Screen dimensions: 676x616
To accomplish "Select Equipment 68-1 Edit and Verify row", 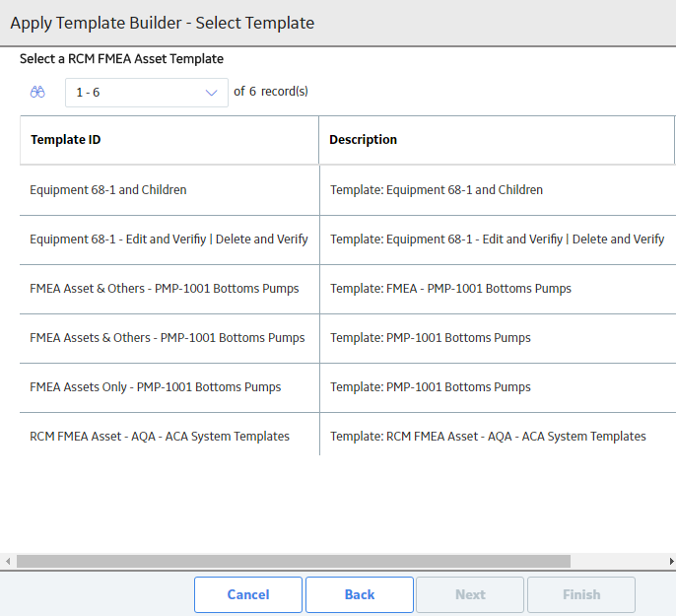I will click(348, 240).
